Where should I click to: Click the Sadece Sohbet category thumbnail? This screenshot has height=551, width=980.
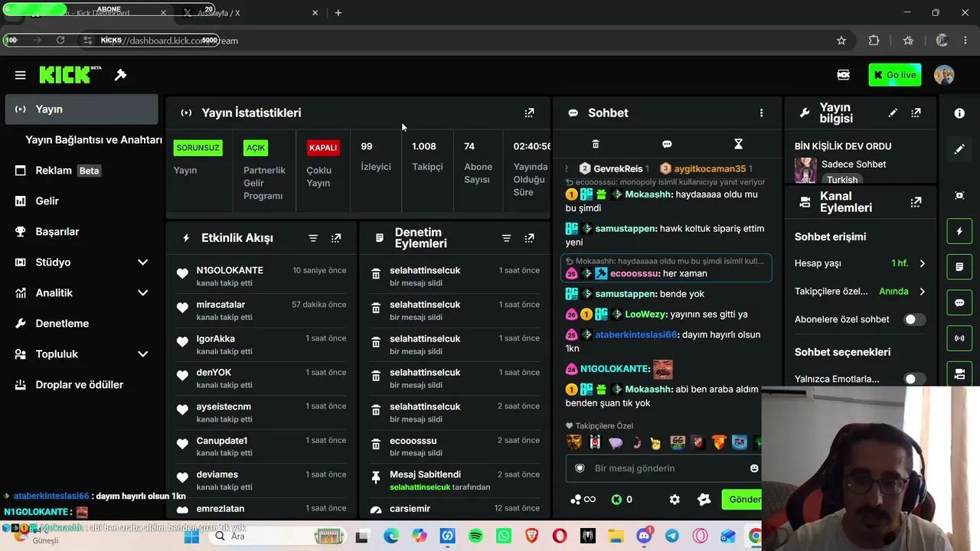[x=805, y=170]
